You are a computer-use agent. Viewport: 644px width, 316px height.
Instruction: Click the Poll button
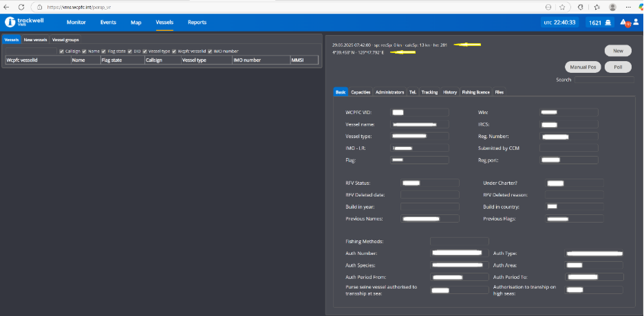point(618,67)
